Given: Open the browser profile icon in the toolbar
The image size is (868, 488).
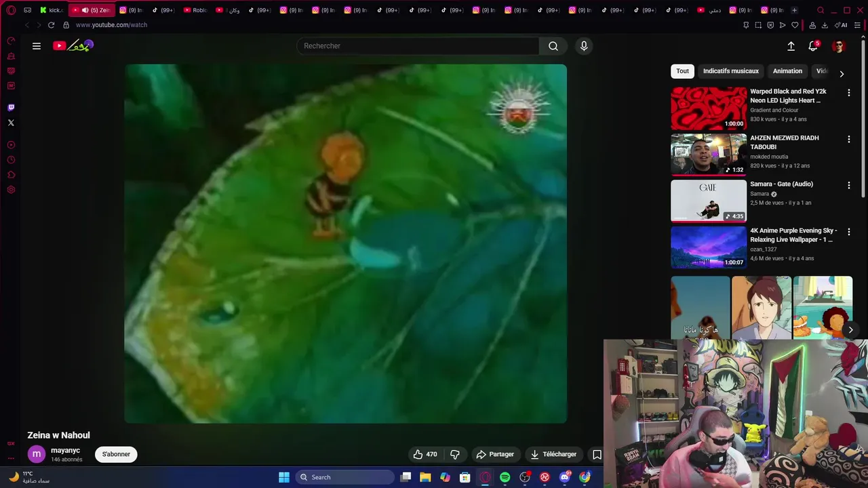Looking at the screenshot, I should [812, 25].
